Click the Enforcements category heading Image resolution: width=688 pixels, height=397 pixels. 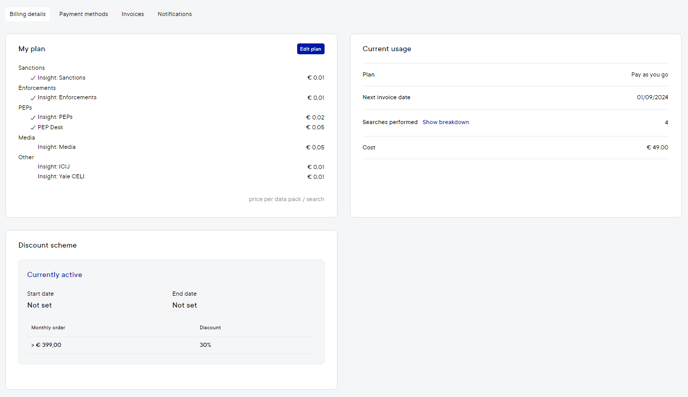click(37, 88)
